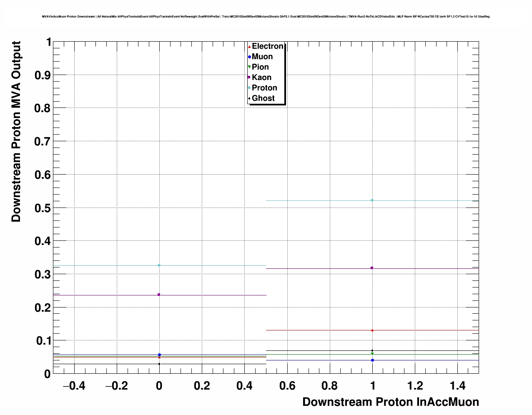
Task: Click the small plot title text at top
Action: (266, 17)
